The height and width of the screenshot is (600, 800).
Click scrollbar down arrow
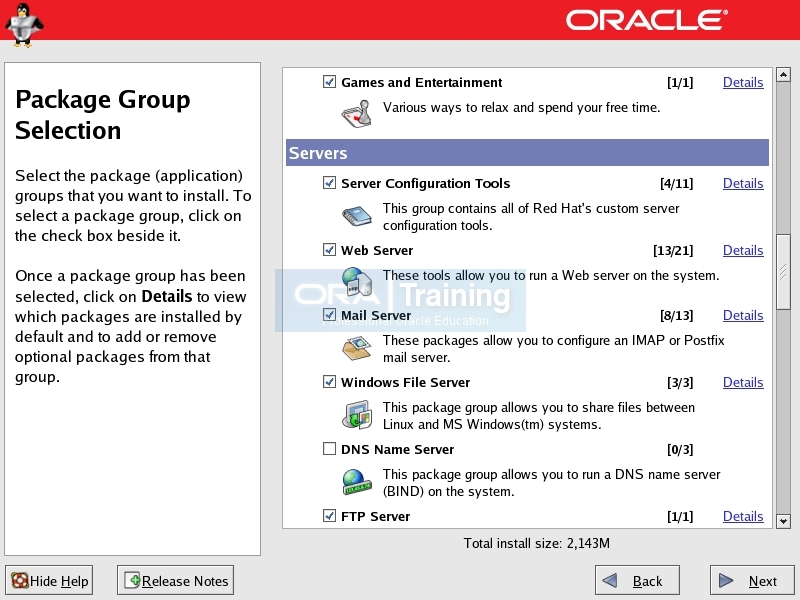click(x=783, y=521)
